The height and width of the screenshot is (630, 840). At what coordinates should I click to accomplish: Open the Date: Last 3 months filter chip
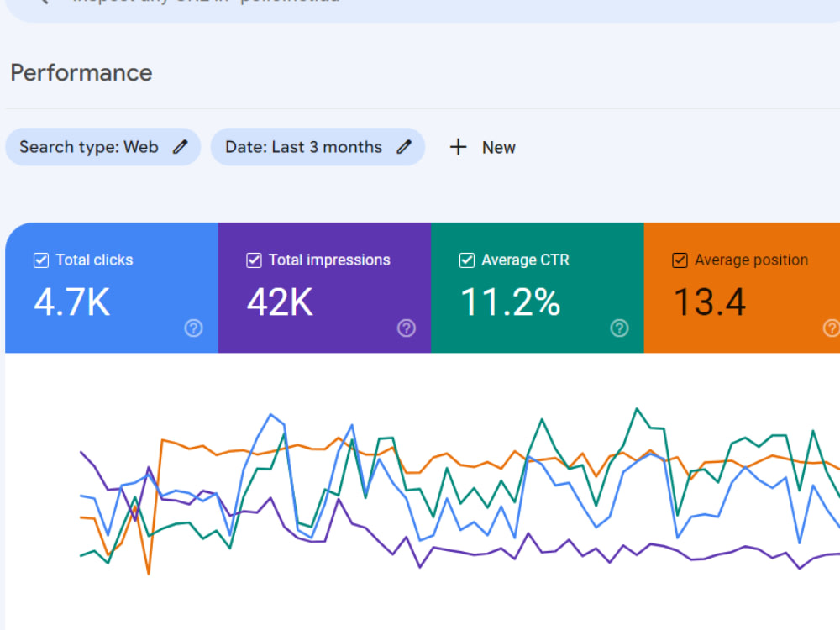(x=318, y=147)
